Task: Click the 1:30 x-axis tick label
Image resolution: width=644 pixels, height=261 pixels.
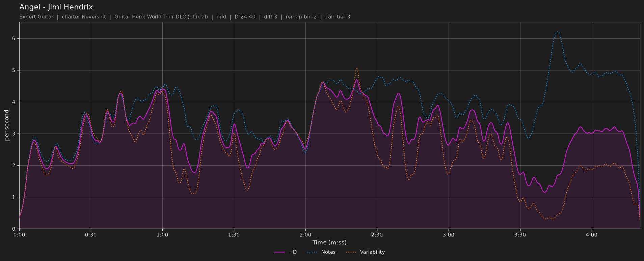Action: pyautogui.click(x=234, y=235)
